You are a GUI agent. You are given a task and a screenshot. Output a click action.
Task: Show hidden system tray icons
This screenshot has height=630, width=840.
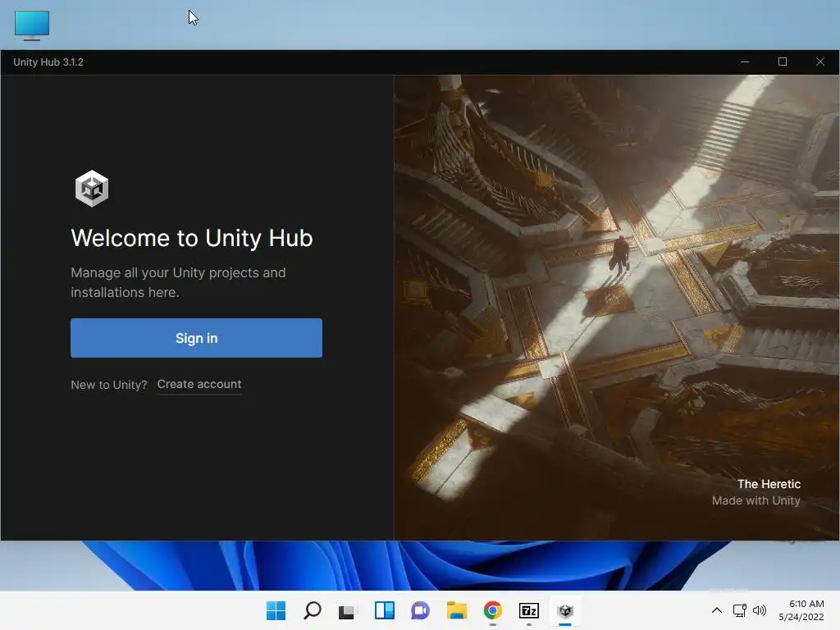click(717, 610)
